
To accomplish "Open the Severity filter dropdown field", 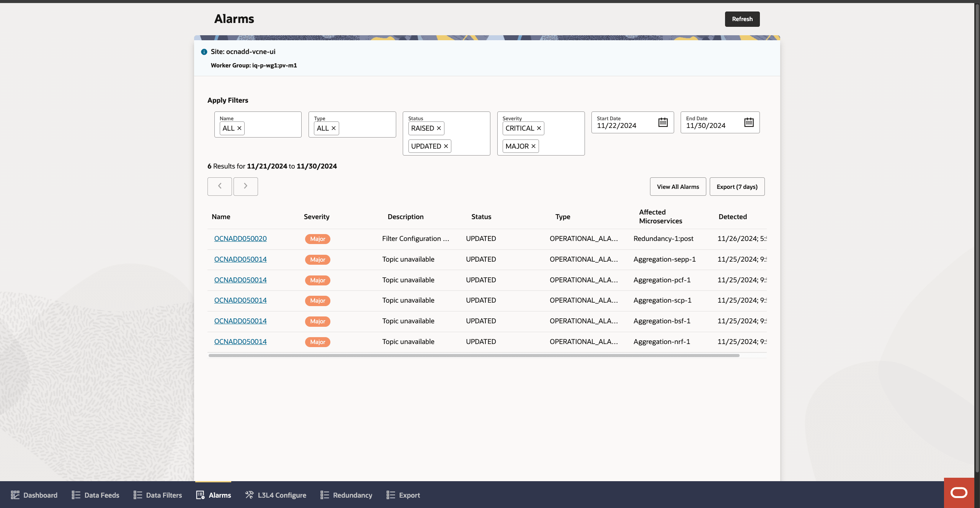I will click(541, 133).
